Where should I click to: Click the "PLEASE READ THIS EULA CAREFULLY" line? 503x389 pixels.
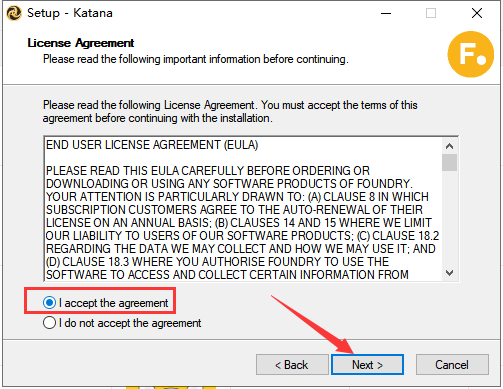[208, 171]
